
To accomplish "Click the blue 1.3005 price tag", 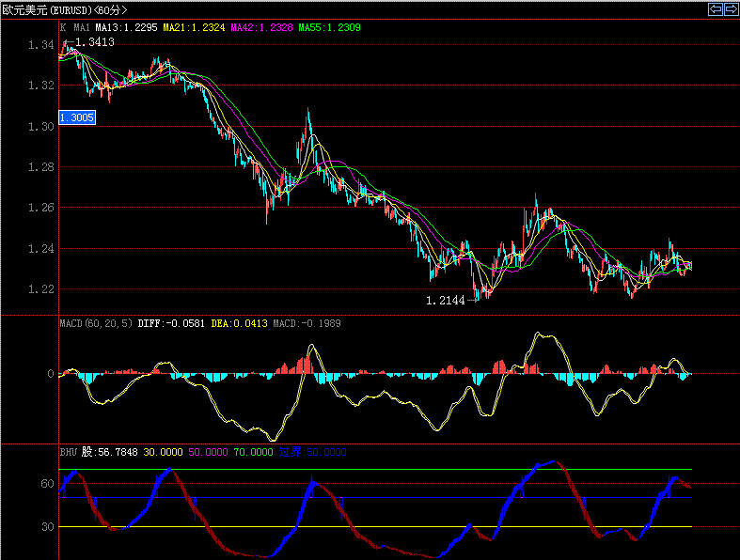I will pos(75,117).
